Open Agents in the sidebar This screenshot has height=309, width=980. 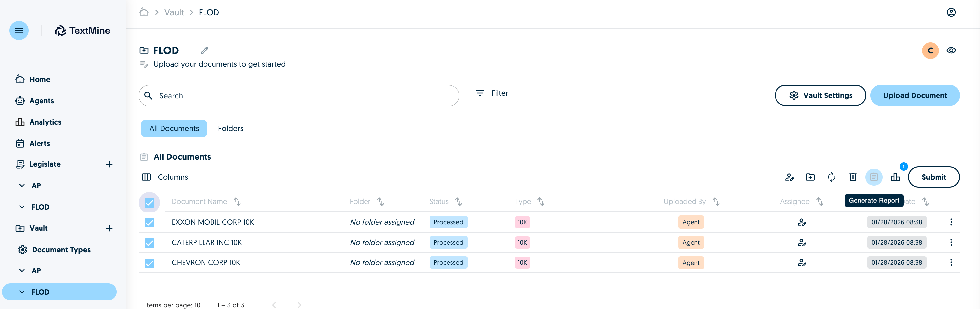tap(35, 101)
